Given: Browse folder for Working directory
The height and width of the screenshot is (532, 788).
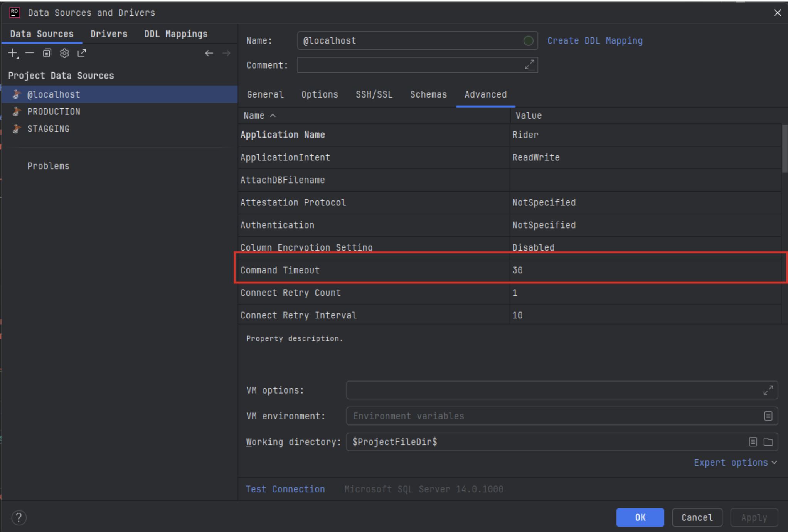Looking at the screenshot, I should tap(768, 442).
